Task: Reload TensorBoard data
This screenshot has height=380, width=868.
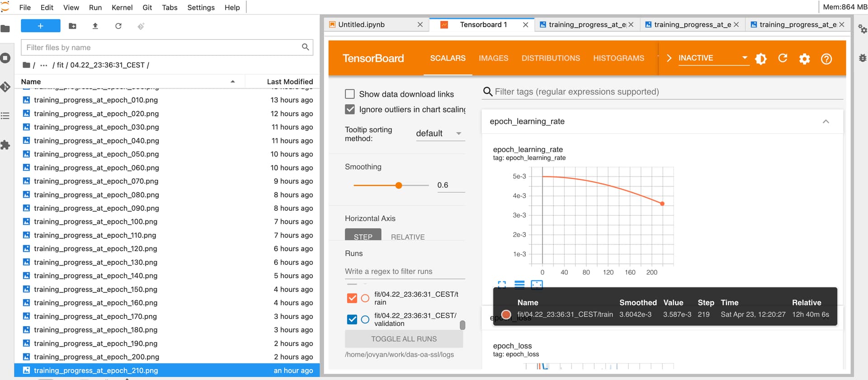Action: click(783, 58)
